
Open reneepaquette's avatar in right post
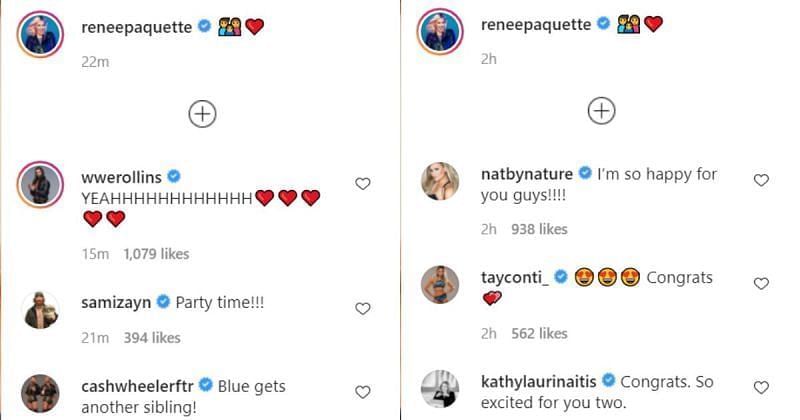[440, 33]
